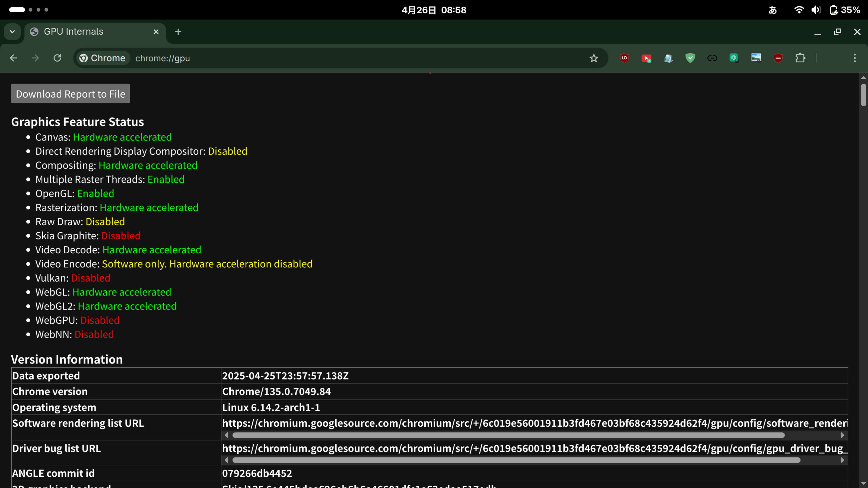Bookmark this page with the star icon
This screenshot has height=488, width=868.
[x=594, y=58]
